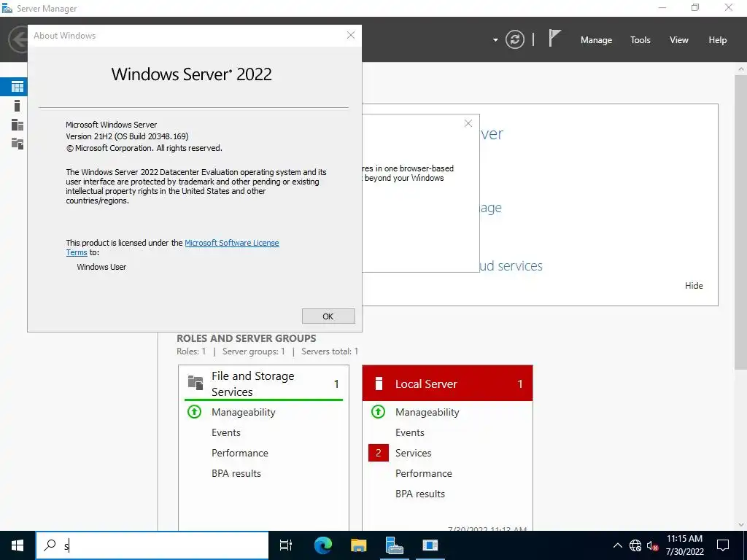This screenshot has width=747, height=560.
Task: Open File and Storage Services sidebar icon
Action: coord(18,144)
